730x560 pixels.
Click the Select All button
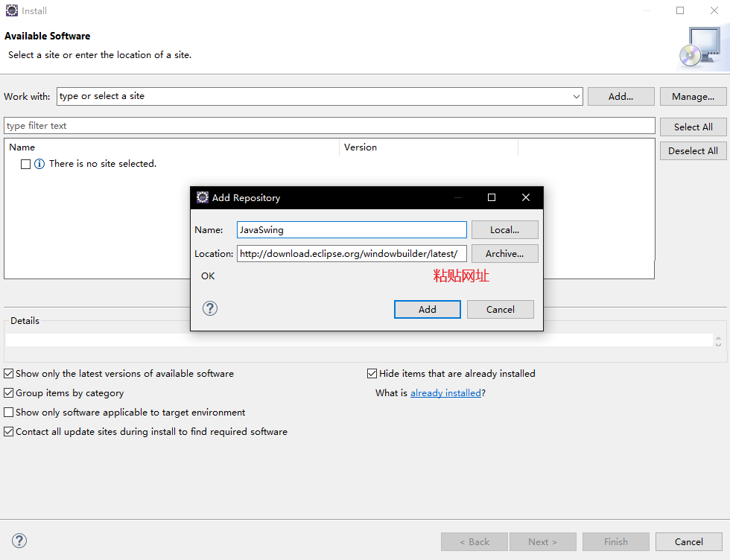click(693, 127)
